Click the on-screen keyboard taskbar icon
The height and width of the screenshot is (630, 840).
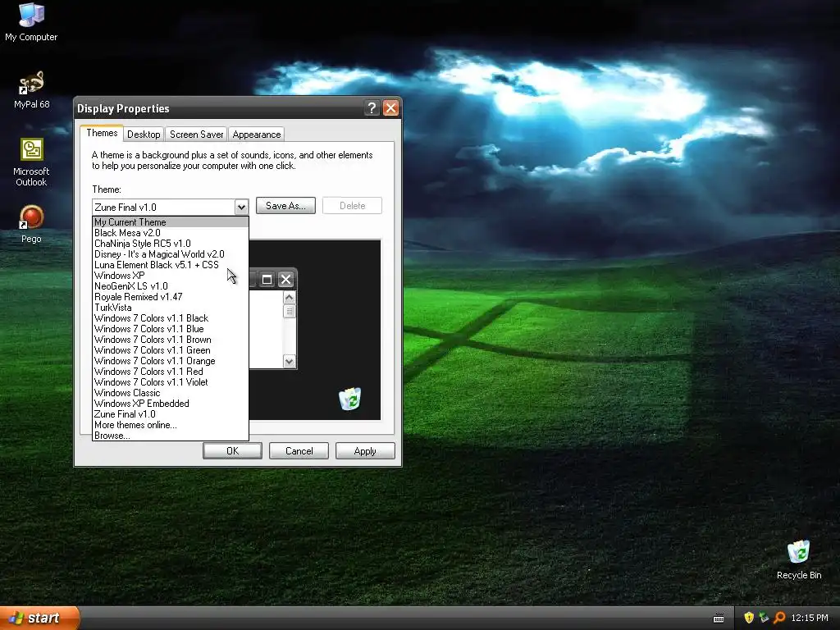tap(719, 619)
